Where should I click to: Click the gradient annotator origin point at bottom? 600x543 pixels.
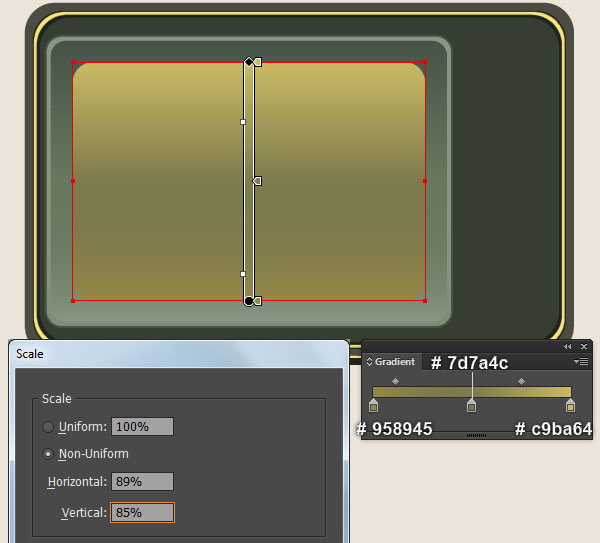point(249,301)
